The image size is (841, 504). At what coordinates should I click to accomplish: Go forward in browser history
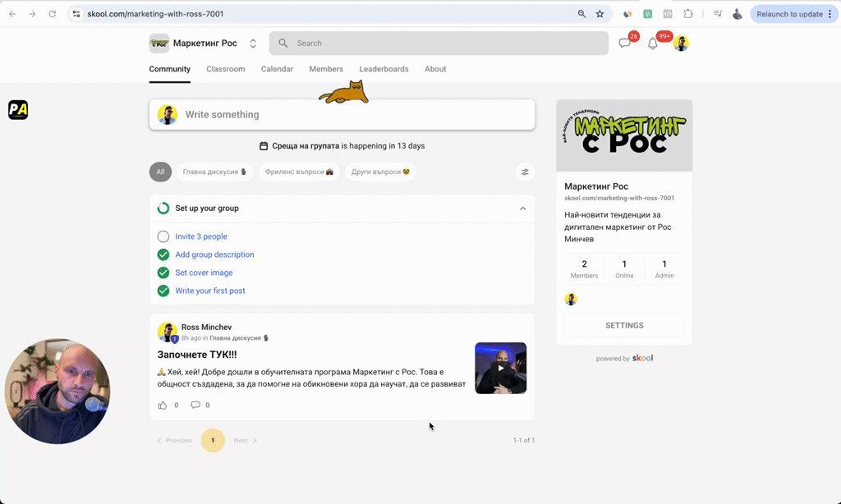click(32, 14)
